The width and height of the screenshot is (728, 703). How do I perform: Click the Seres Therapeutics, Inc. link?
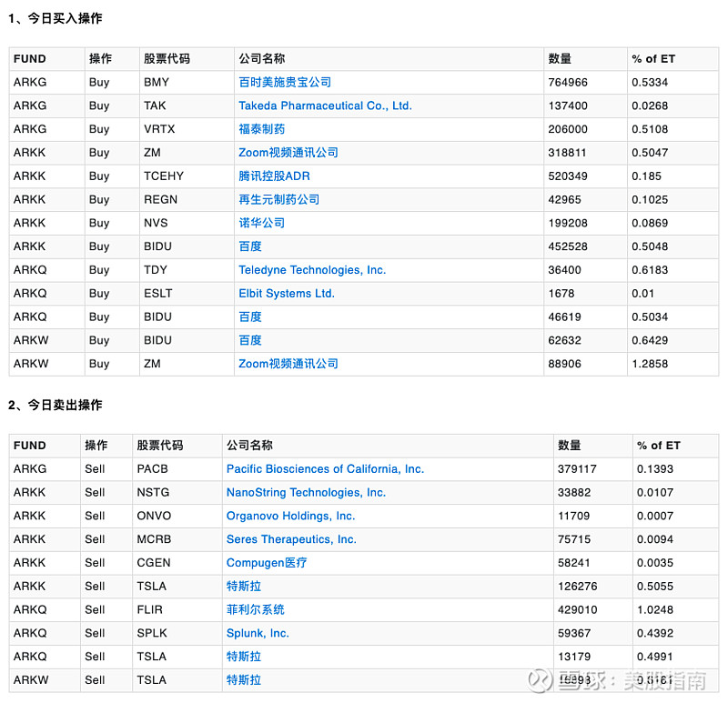click(x=291, y=539)
